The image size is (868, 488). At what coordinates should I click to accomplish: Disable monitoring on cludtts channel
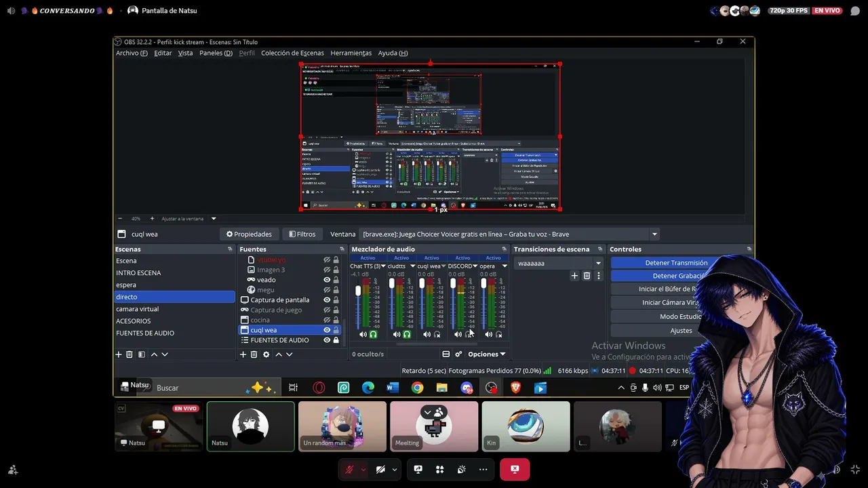click(x=407, y=334)
